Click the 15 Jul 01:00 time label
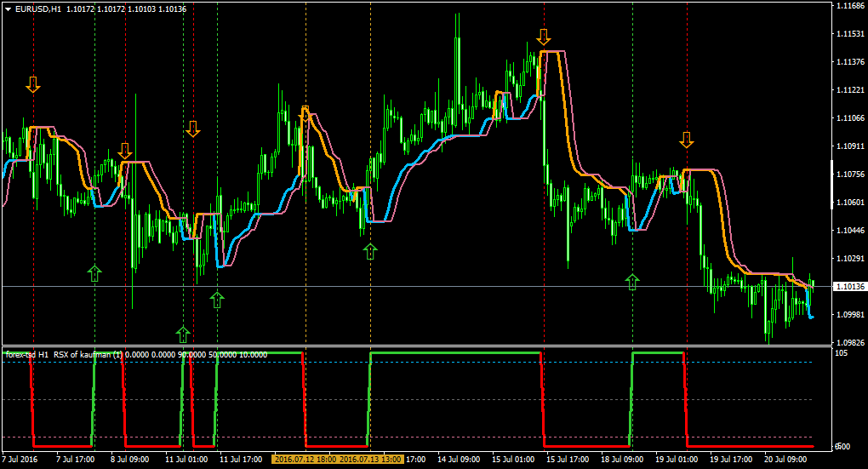Screen dimensions: 868x469 tap(513, 460)
